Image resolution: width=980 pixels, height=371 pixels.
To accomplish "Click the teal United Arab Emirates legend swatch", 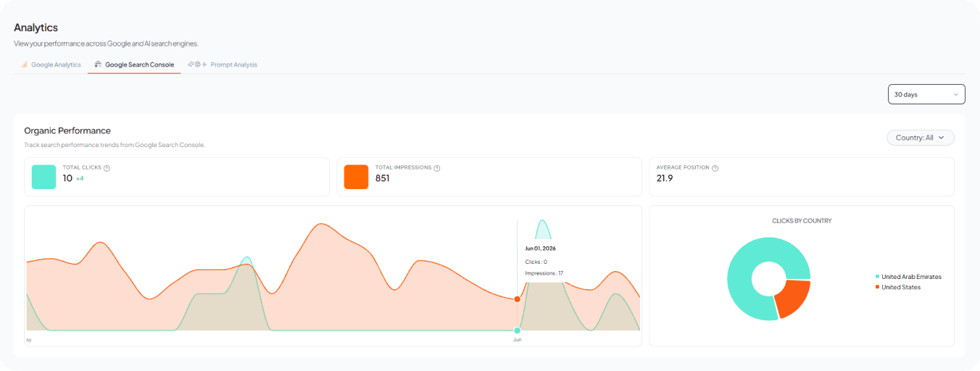I will coord(878,277).
